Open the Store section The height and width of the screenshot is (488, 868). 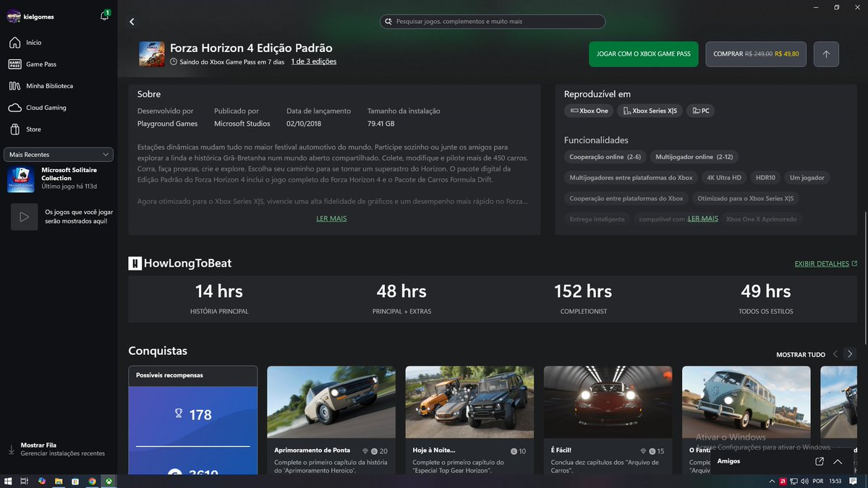(x=59, y=129)
